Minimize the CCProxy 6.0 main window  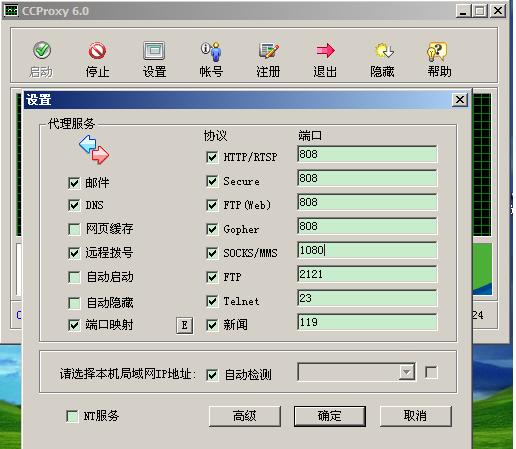pos(463,11)
